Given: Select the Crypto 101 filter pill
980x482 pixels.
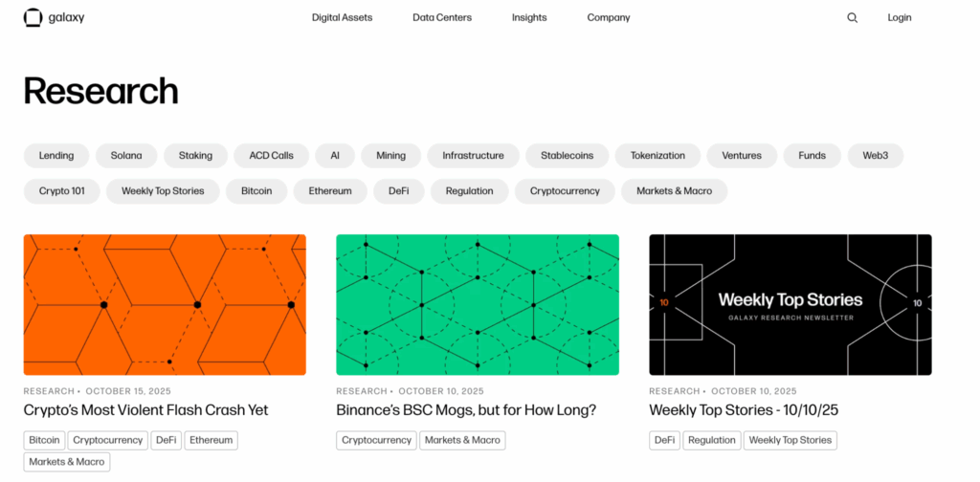Looking at the screenshot, I should (62, 191).
